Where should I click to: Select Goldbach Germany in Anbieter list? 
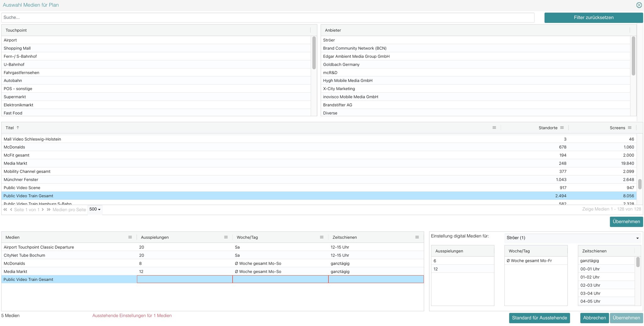(341, 64)
